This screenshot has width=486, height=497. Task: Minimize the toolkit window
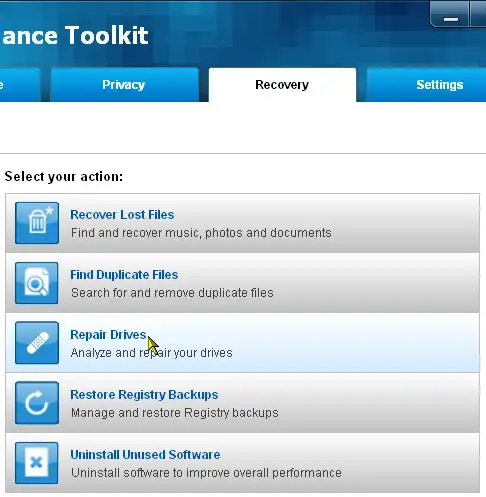450,15
